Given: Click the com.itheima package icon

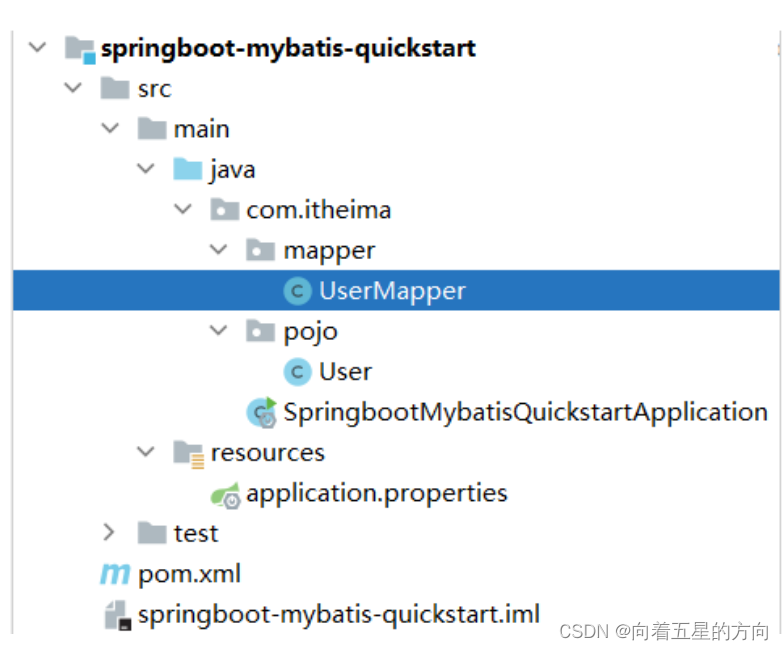Looking at the screenshot, I should pyautogui.click(x=225, y=209).
